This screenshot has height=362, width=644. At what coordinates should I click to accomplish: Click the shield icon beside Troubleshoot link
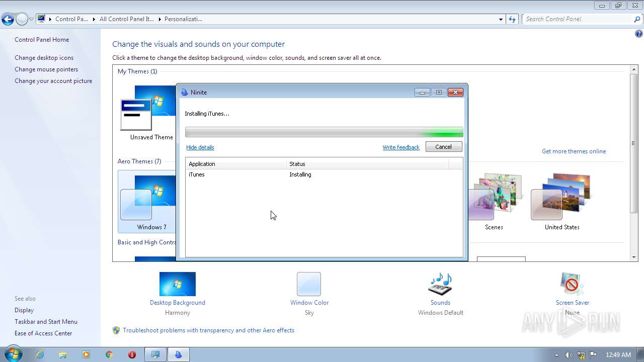point(116,330)
